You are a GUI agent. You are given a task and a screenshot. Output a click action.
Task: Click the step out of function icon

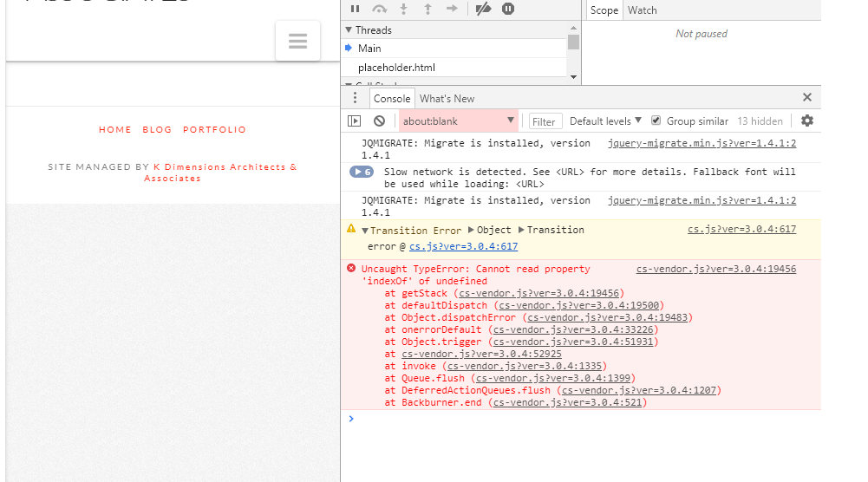coord(427,9)
